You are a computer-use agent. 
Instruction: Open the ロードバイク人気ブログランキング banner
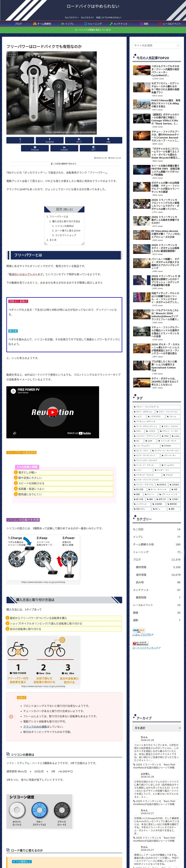pos(140,643)
